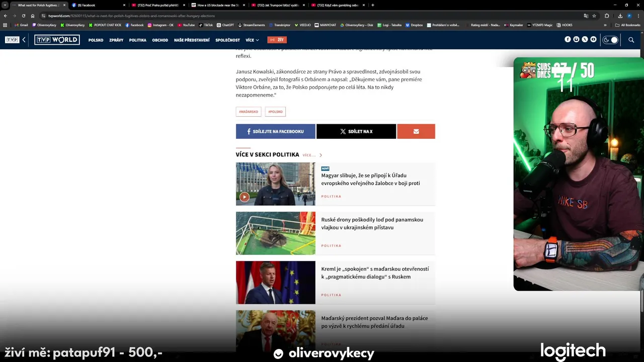Open the Chrome three-dot menu

click(x=639, y=16)
